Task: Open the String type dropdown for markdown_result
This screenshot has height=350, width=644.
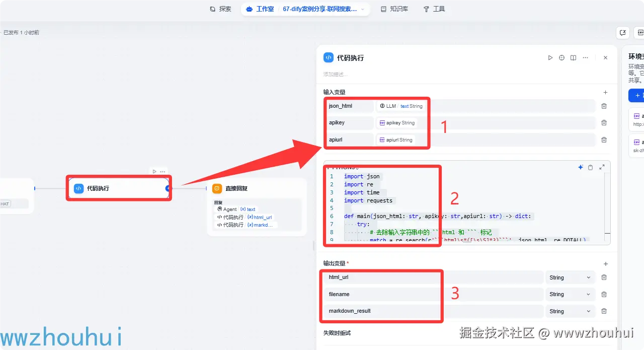Action: [x=570, y=311]
